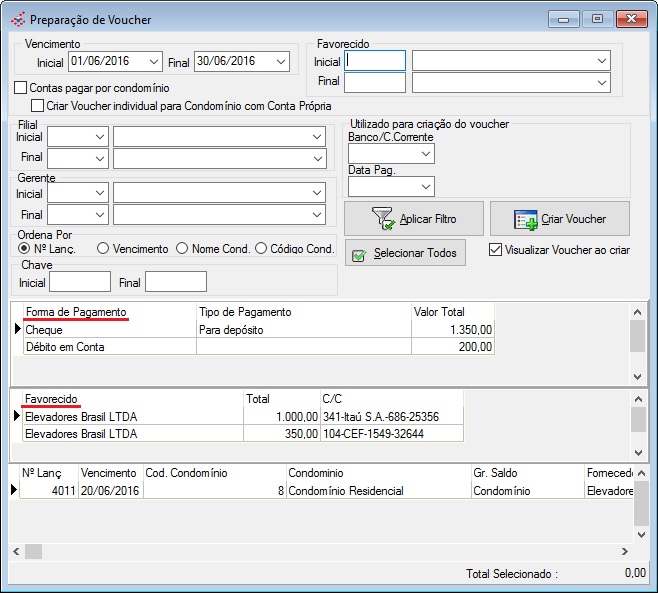Toggle Visualizar Voucher ao criar checkbox

(x=495, y=250)
